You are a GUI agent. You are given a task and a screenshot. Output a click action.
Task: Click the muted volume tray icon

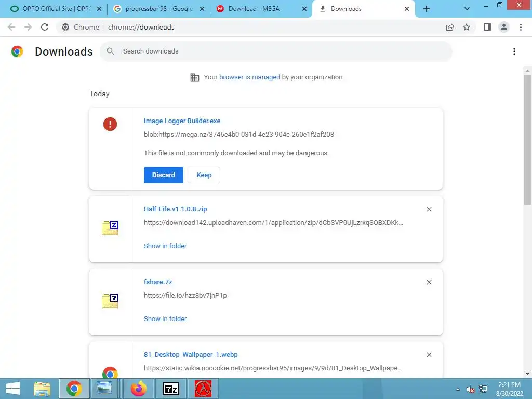tap(470, 389)
